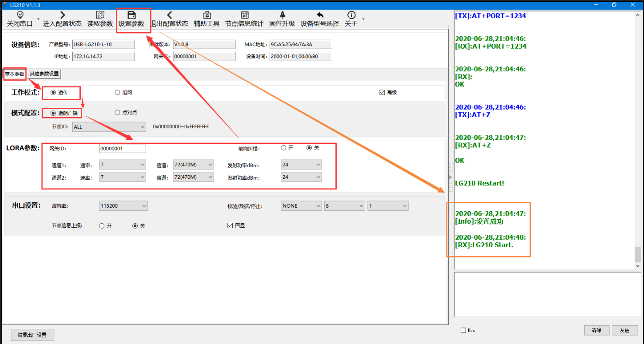Click the 设置参数 save icon

tap(131, 15)
